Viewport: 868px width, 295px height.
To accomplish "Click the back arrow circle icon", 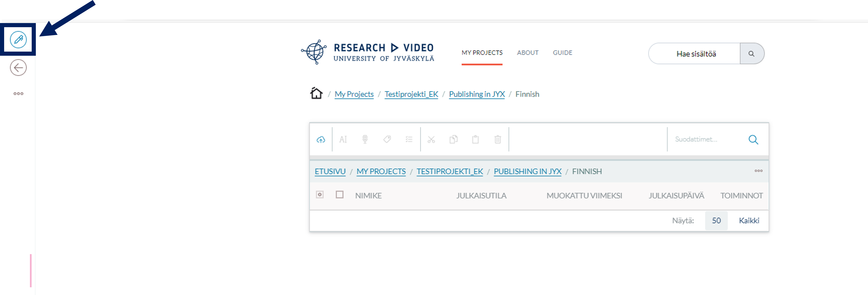I will tap(18, 68).
